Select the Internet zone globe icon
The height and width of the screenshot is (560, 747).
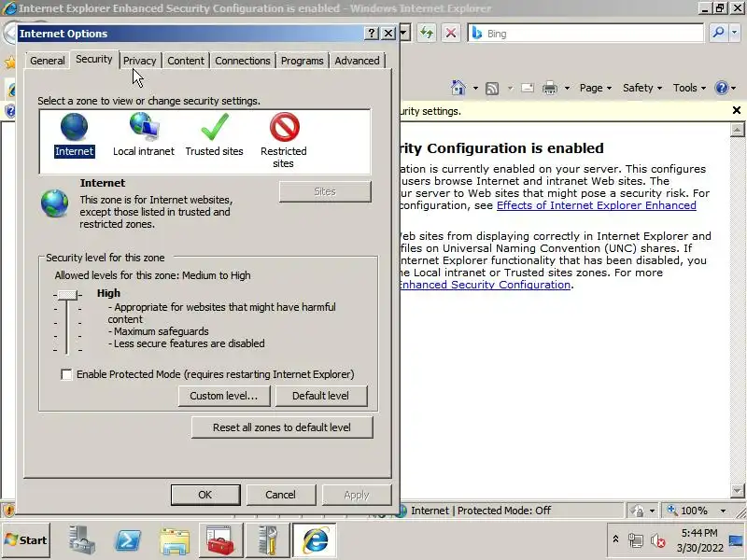pyautogui.click(x=74, y=127)
